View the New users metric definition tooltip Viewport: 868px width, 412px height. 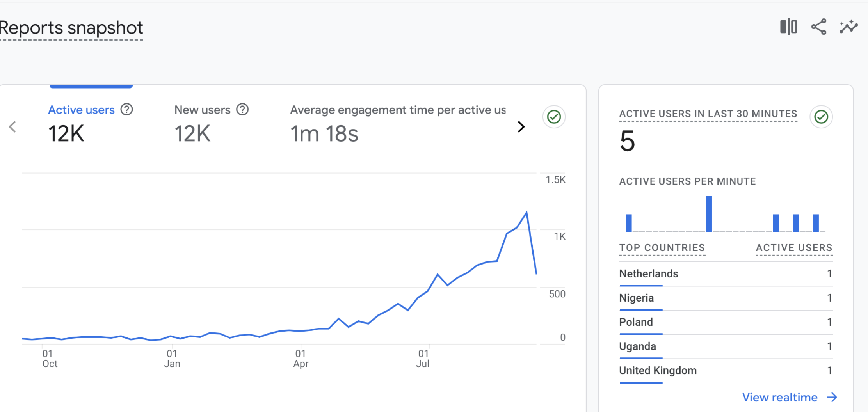click(x=242, y=110)
